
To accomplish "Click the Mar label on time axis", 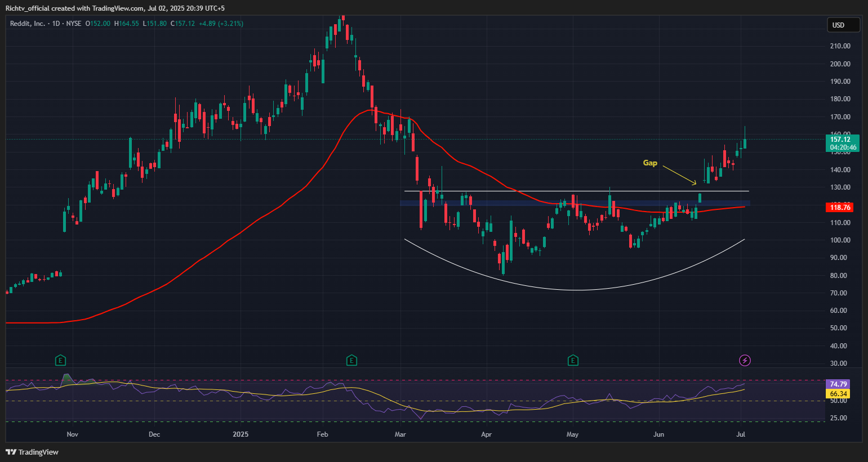I will click(x=400, y=434).
